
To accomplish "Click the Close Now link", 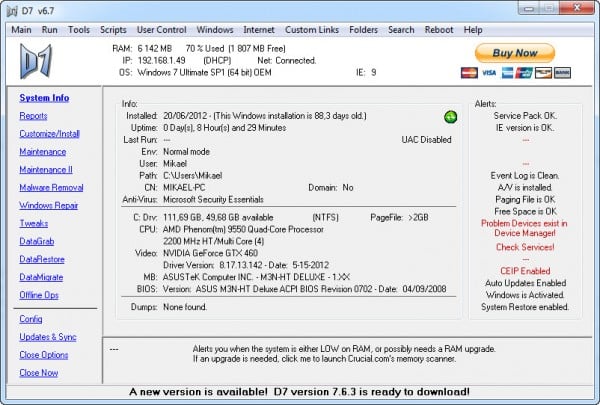I will coord(39,373).
